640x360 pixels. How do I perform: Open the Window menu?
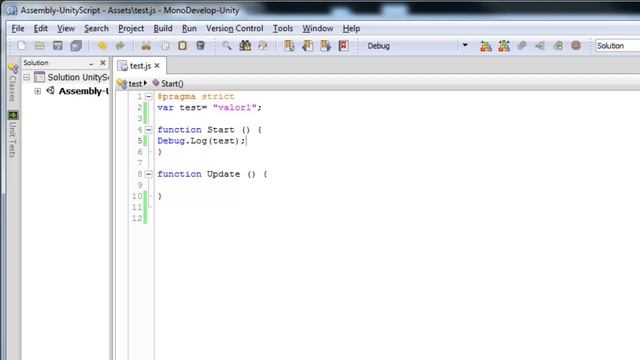tap(318, 29)
